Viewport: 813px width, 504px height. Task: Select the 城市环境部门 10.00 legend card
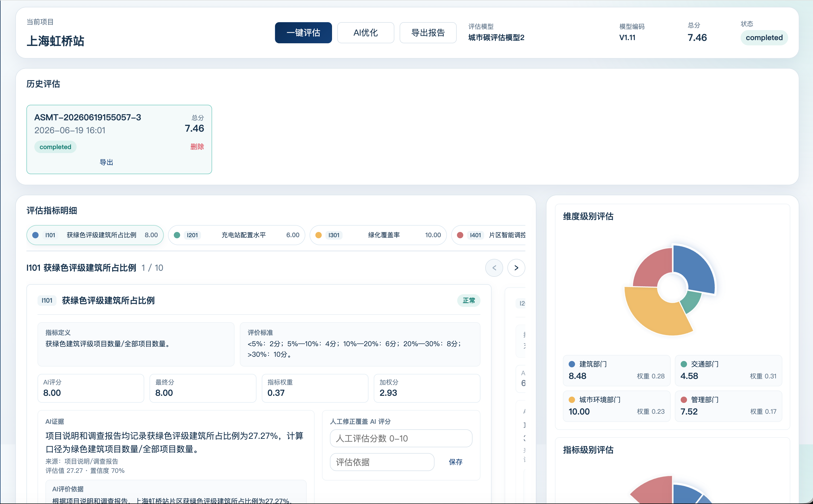616,406
